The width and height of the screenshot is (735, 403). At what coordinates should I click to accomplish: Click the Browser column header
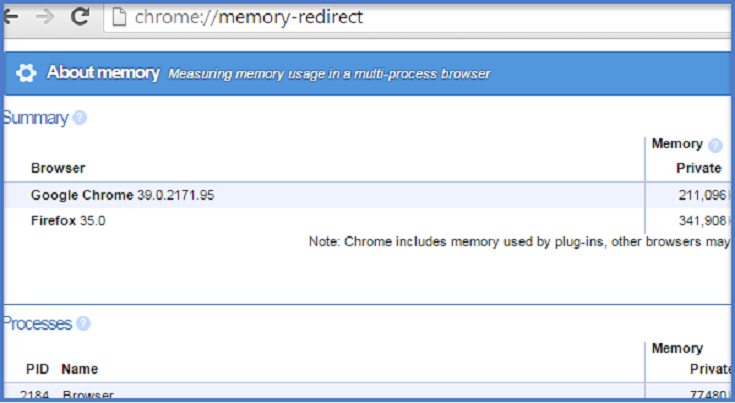[x=58, y=168]
